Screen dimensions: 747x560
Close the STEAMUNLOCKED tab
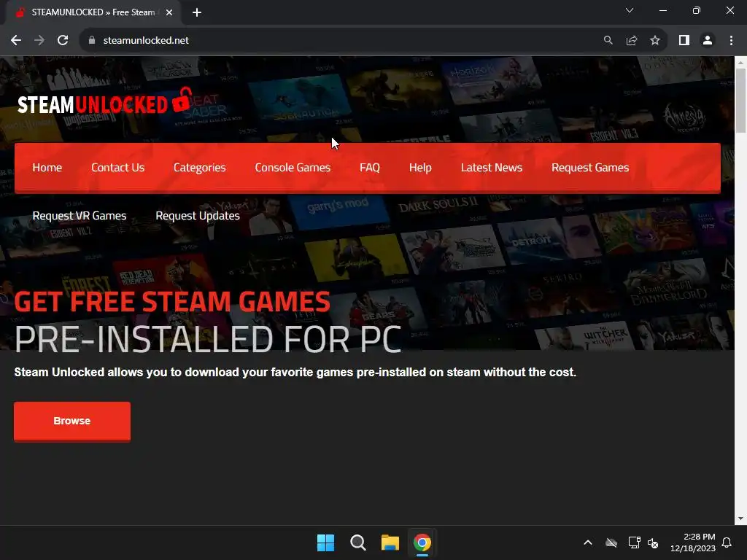pyautogui.click(x=169, y=12)
